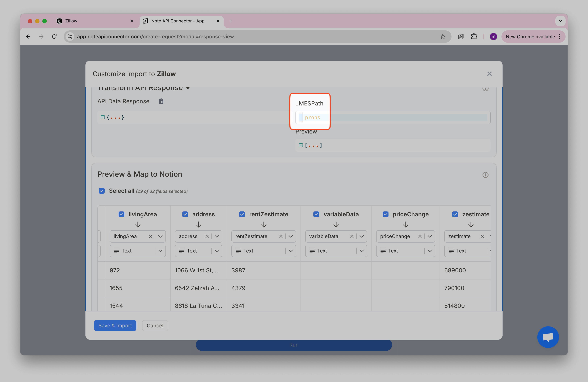
Task: Click the 1066 W 1st St address cell
Action: tap(198, 270)
